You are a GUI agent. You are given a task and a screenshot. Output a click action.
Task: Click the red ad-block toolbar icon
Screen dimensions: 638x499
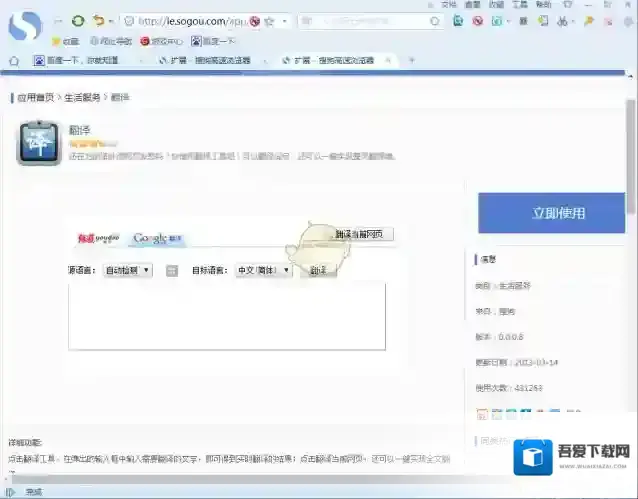(x=478, y=20)
